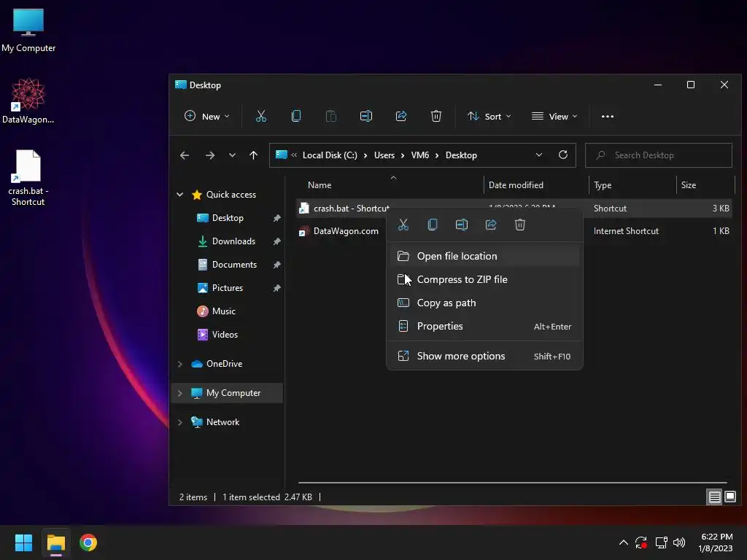This screenshot has height=560, width=747.
Task: Click Copy icon in the context menu
Action: pyautogui.click(x=433, y=225)
